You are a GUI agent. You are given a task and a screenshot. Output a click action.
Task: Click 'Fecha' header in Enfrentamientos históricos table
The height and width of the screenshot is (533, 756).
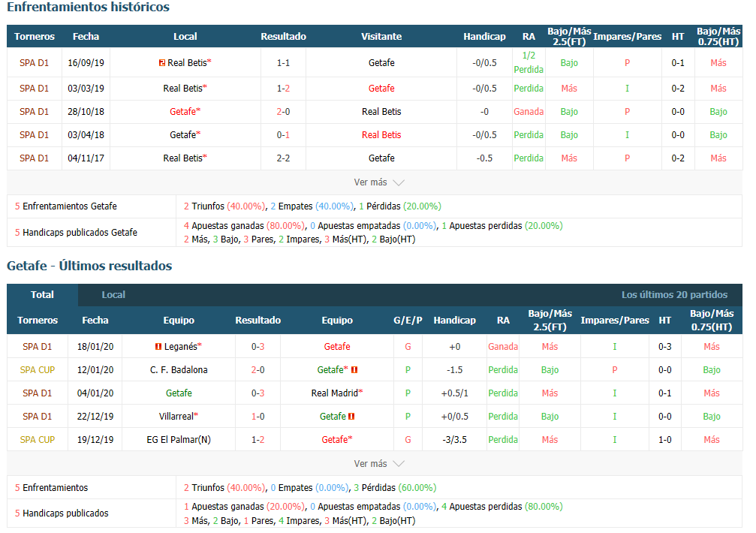[86, 37]
